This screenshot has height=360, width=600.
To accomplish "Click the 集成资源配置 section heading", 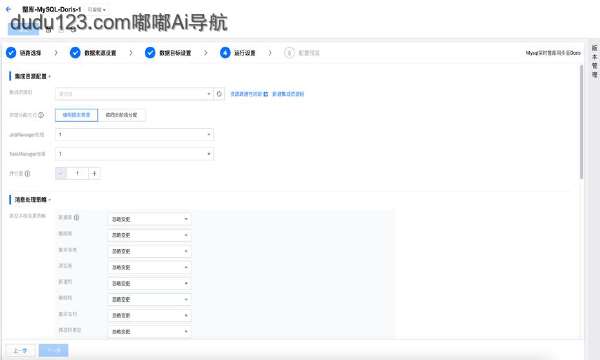I will 31,77.
